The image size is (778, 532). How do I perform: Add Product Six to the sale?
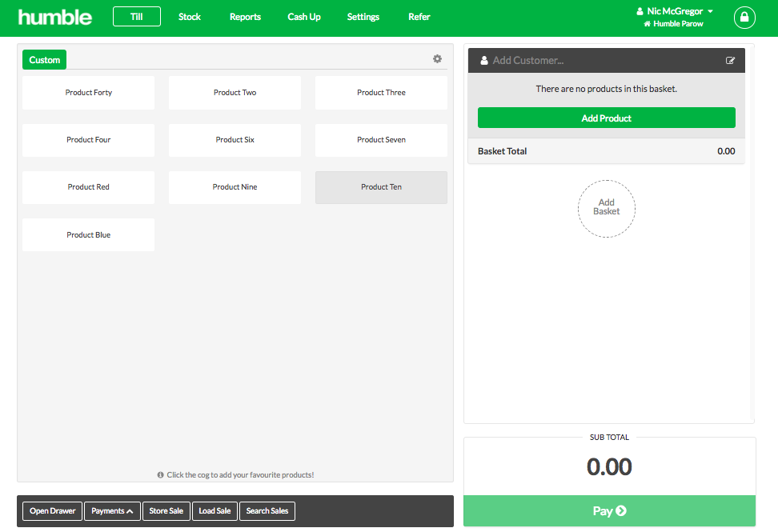click(x=235, y=140)
